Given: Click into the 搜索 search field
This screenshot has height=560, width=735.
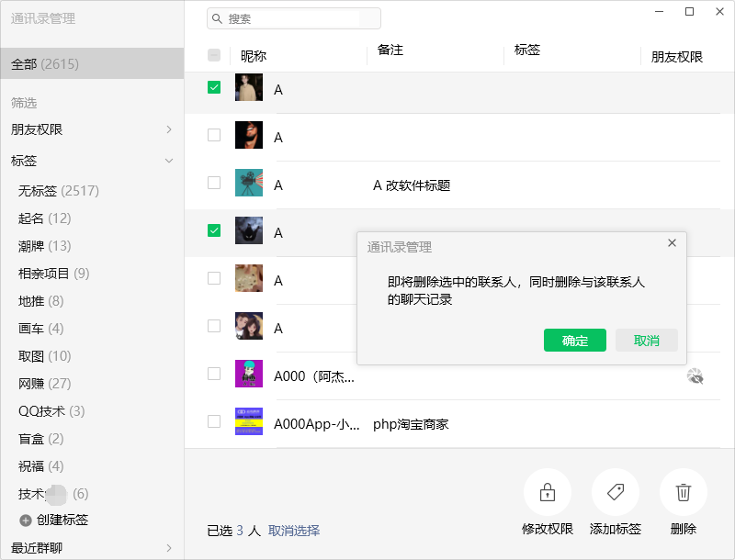Looking at the screenshot, I should (299, 18).
